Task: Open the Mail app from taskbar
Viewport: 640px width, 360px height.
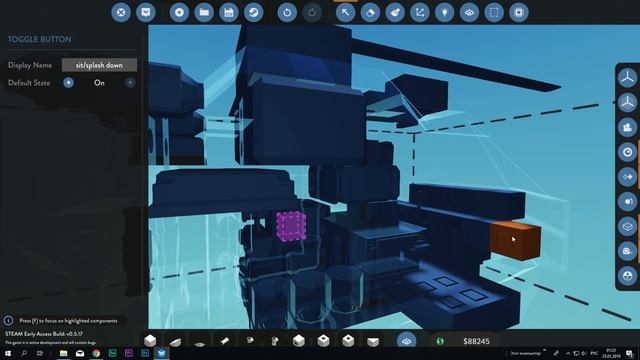Action: tap(80, 353)
